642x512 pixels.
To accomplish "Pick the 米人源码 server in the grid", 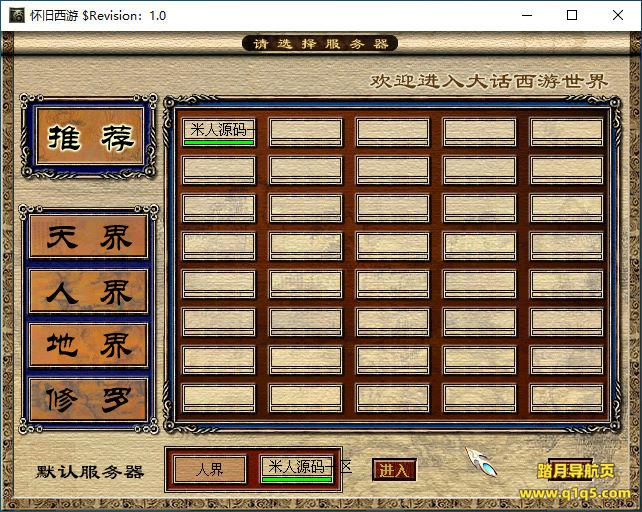I will pyautogui.click(x=219, y=130).
